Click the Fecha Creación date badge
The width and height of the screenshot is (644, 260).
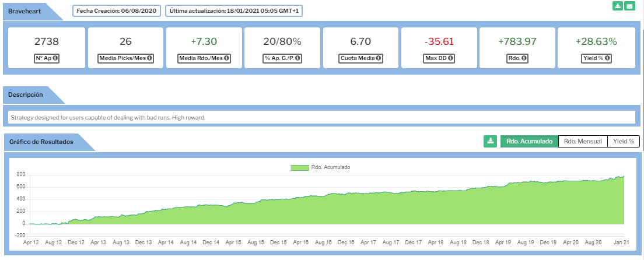pos(117,11)
